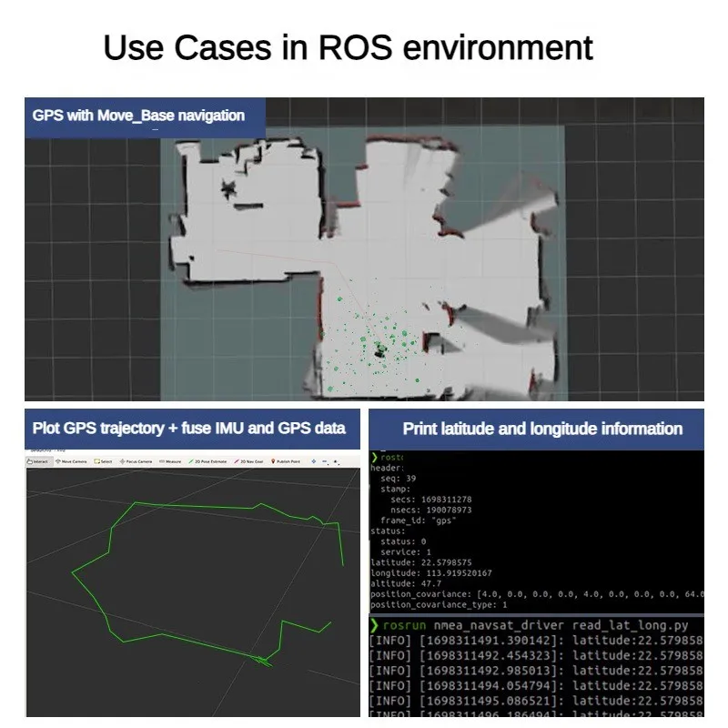This screenshot has width=728, height=728.
Task: Click 'Plot GPS trajectory + fuse IMU and GPS data' heading
Action: (x=189, y=428)
